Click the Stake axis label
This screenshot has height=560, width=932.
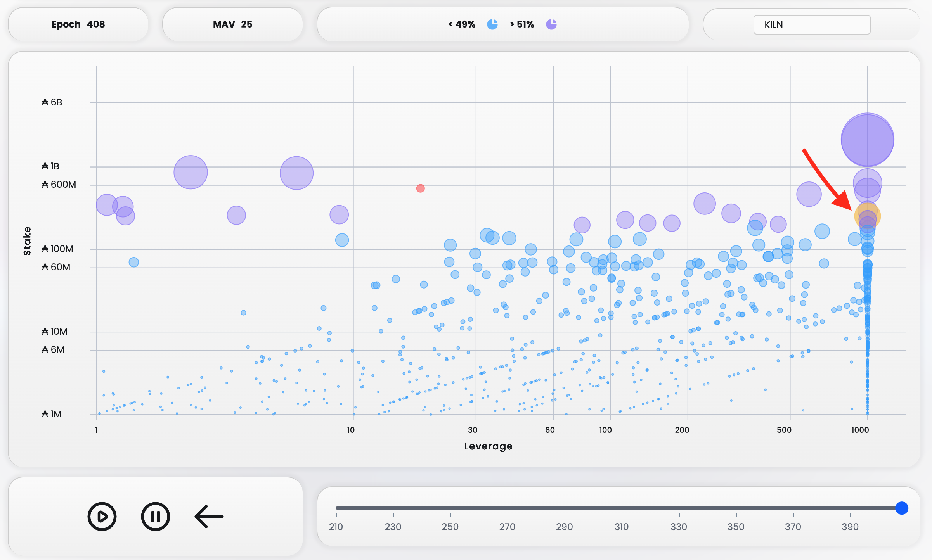[27, 241]
